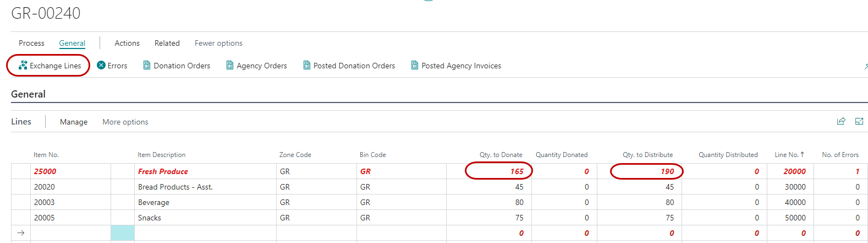Open the Errors action icon
The height and width of the screenshot is (243, 868).
101,66
